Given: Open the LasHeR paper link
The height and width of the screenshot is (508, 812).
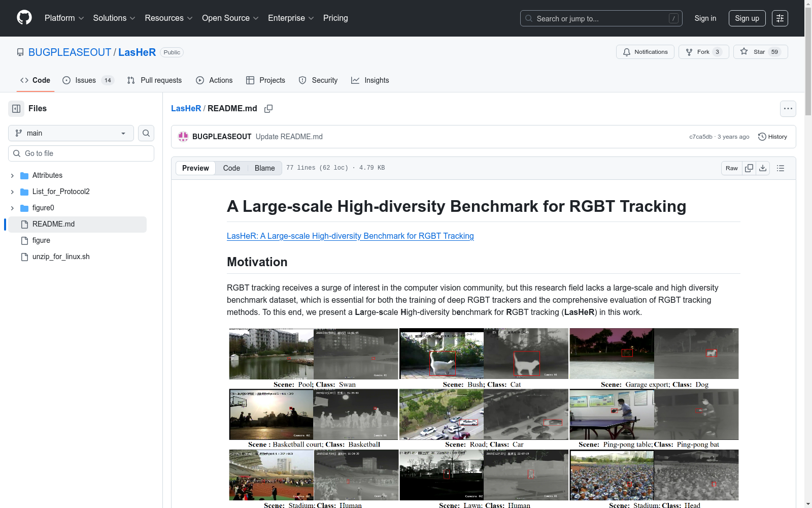Looking at the screenshot, I should coord(350,236).
